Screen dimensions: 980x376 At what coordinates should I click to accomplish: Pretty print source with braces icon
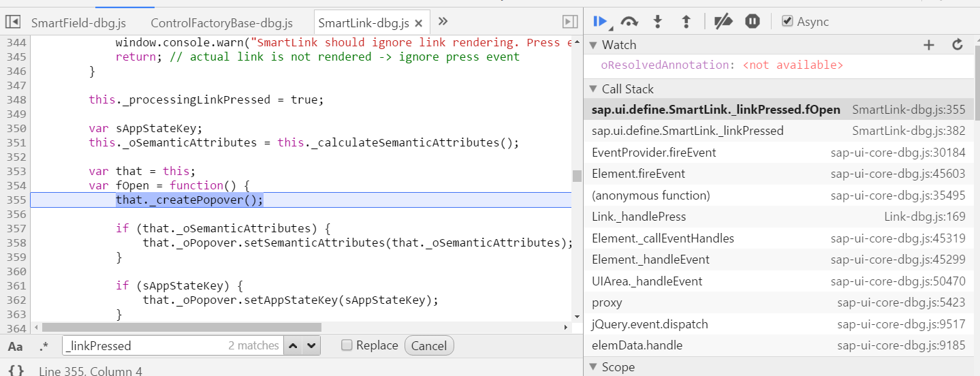point(17,371)
